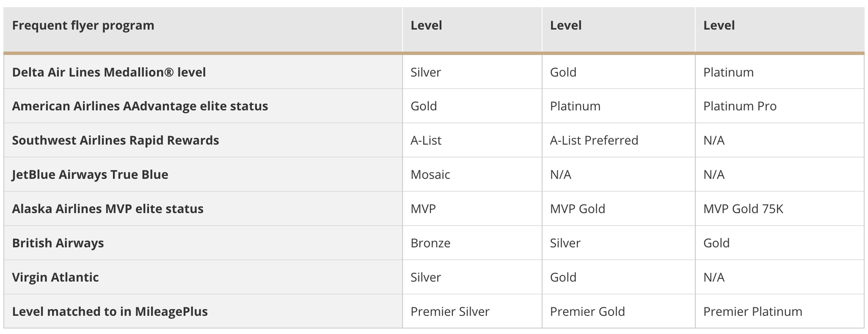Screen dimensions: 868x334
Task: Click the Premier Platinum cell
Action: (x=752, y=312)
